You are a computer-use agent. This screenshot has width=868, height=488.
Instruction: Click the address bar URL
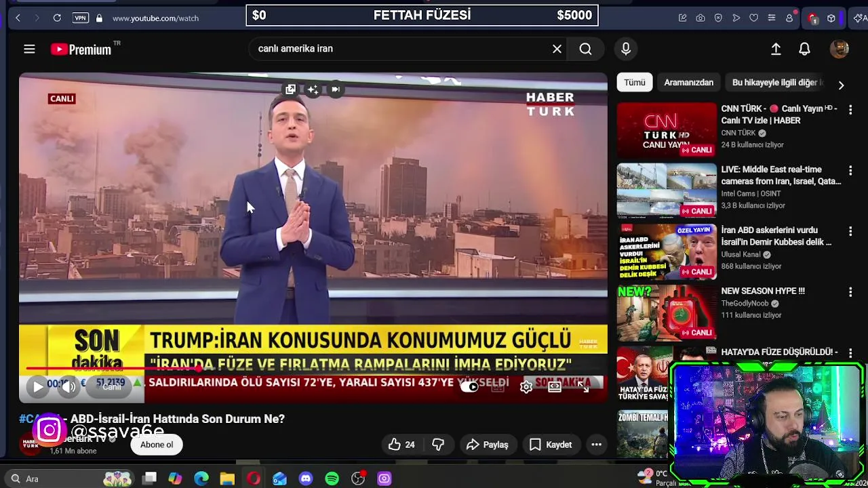(155, 18)
